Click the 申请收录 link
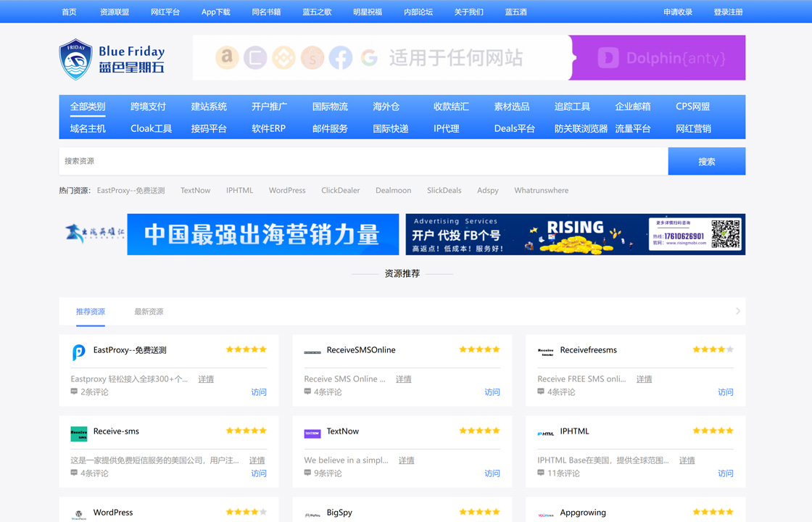 [678, 12]
